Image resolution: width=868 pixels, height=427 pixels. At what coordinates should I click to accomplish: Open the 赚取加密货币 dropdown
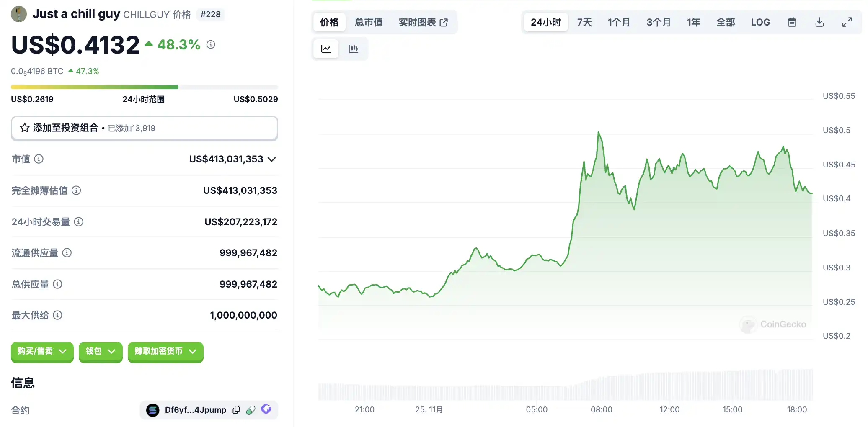click(165, 351)
